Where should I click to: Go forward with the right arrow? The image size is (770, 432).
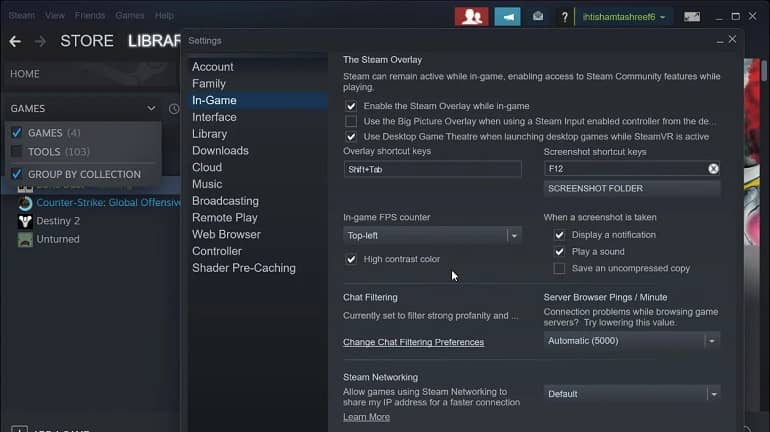[x=40, y=41]
